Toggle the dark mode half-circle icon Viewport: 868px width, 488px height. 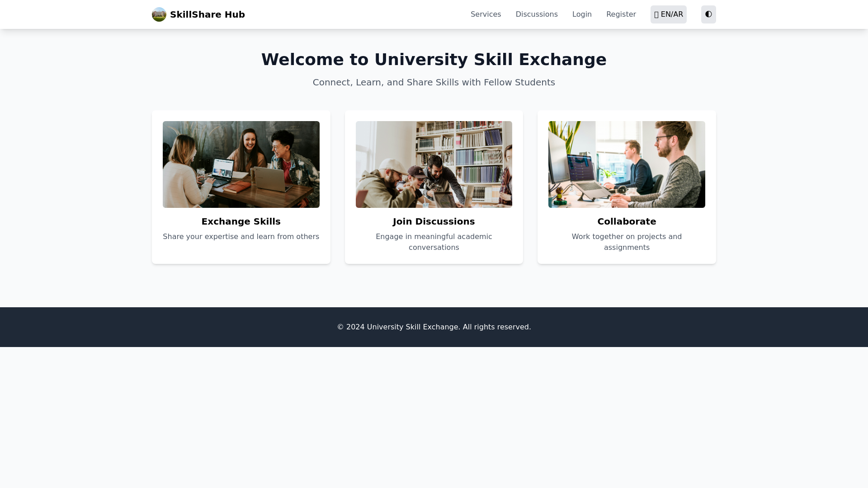708,14
